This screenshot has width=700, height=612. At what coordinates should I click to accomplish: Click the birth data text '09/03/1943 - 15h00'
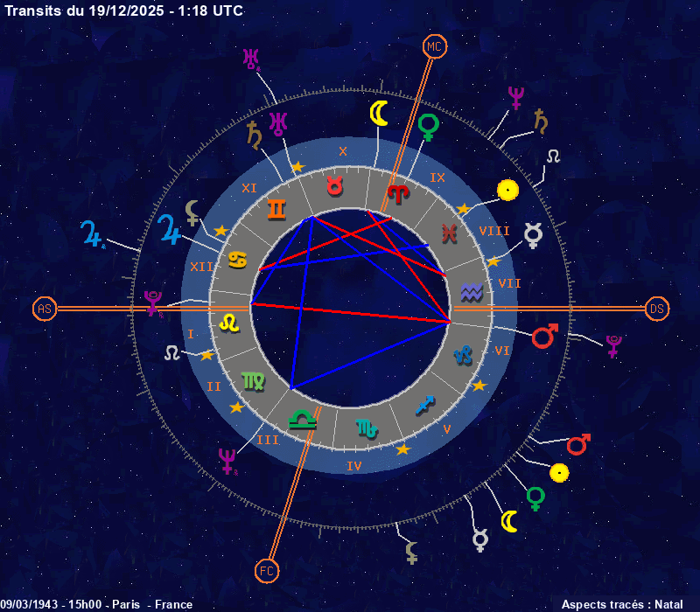(x=52, y=604)
